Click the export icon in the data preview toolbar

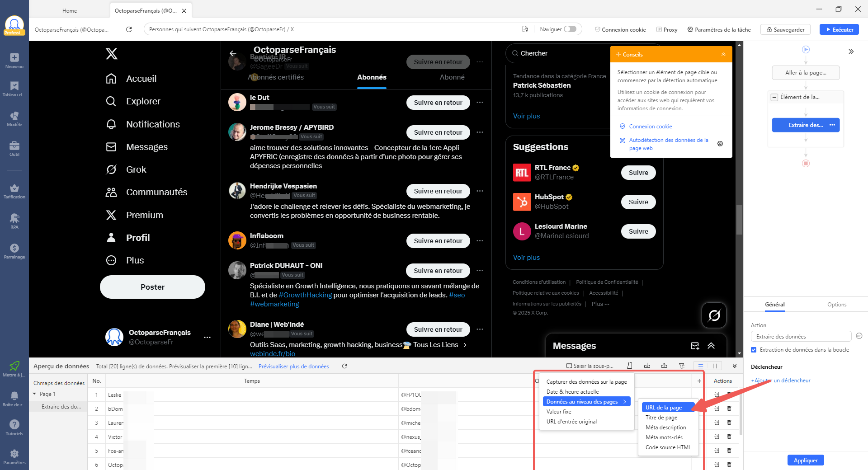[665, 366]
